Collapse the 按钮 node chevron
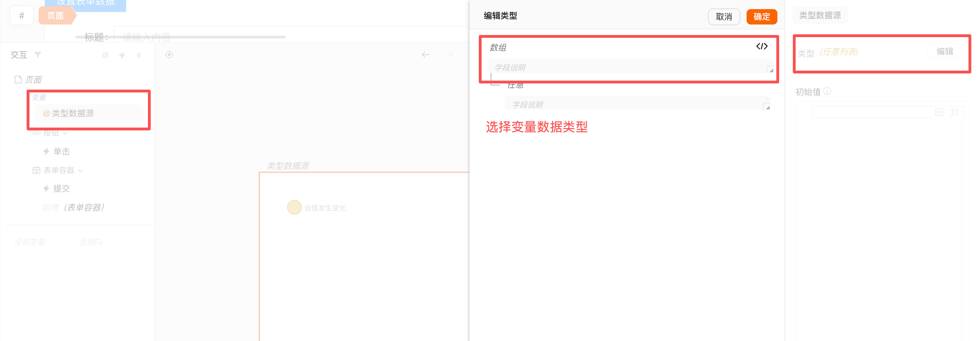The width and height of the screenshot is (980, 341). (x=66, y=133)
